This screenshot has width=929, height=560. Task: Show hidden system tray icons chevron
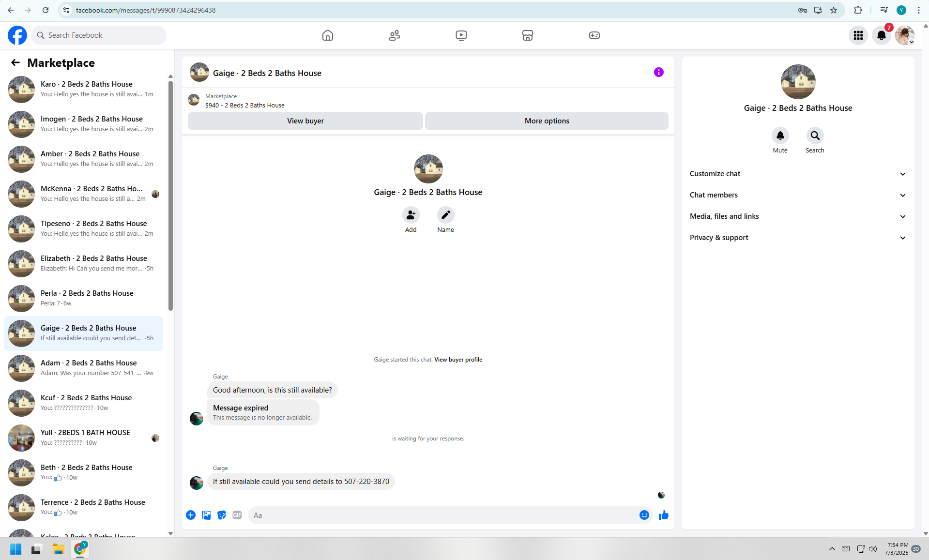832,549
